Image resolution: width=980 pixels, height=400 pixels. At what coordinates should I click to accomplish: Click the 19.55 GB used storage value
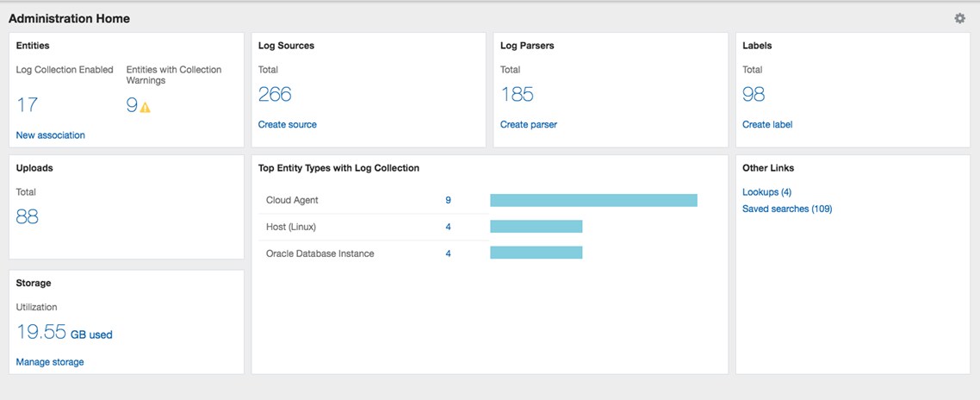coord(64,333)
